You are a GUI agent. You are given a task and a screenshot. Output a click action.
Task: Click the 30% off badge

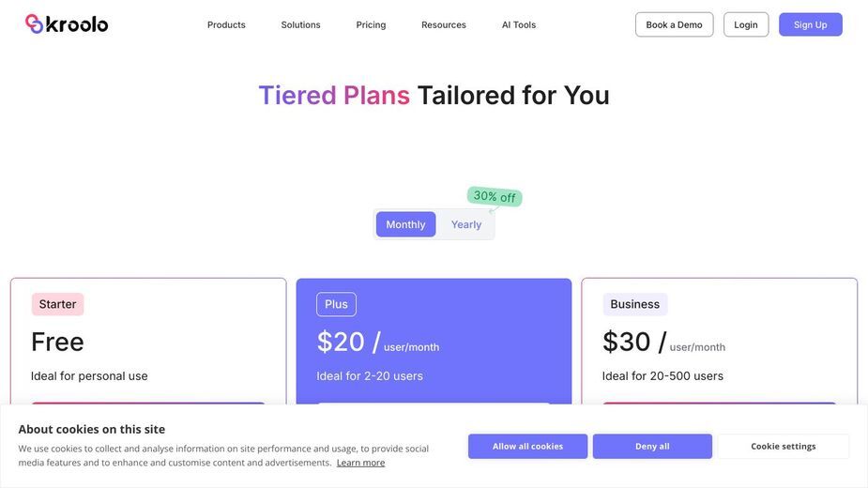coord(495,197)
